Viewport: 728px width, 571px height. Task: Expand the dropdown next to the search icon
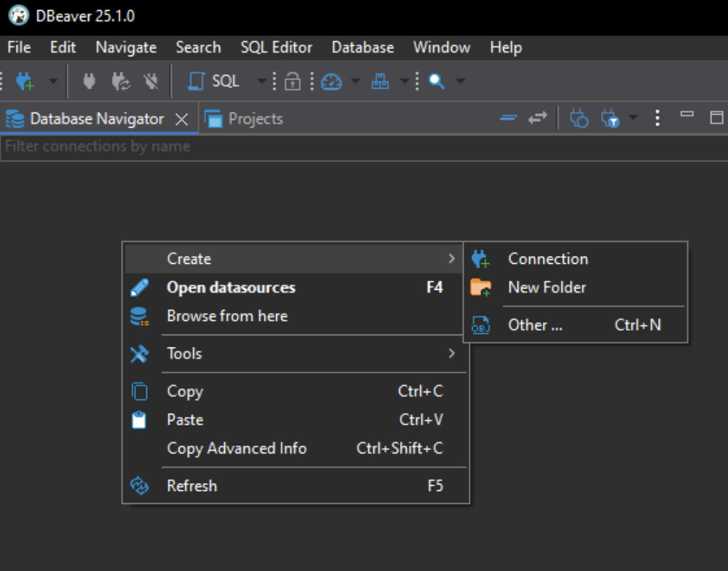tap(461, 81)
